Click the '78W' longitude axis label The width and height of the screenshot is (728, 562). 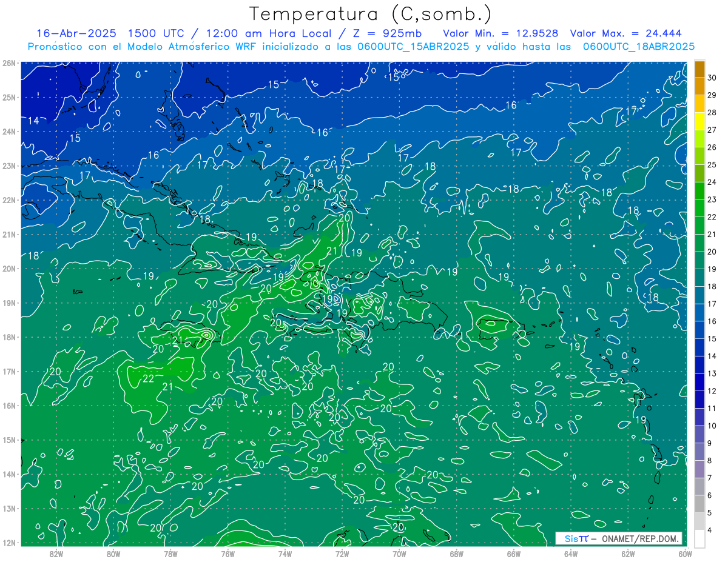(x=170, y=553)
